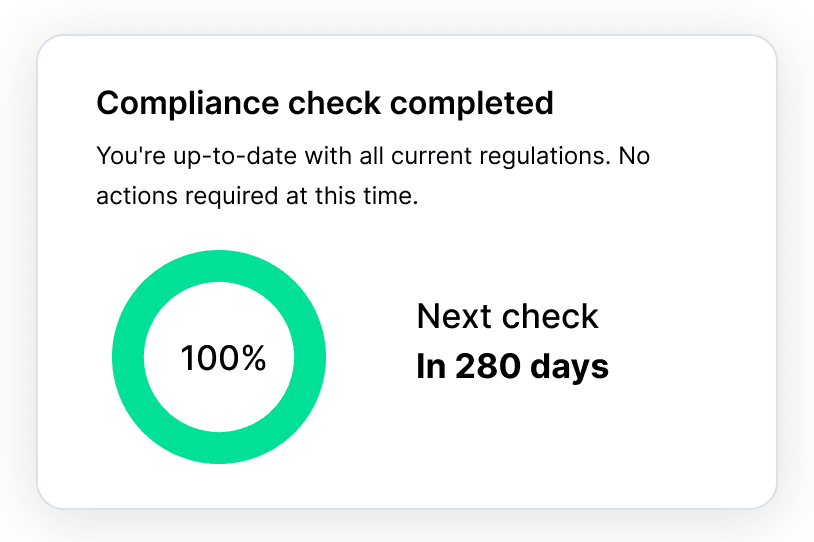Click the left arc of the green ring
The image size is (814, 542).
tap(128, 357)
